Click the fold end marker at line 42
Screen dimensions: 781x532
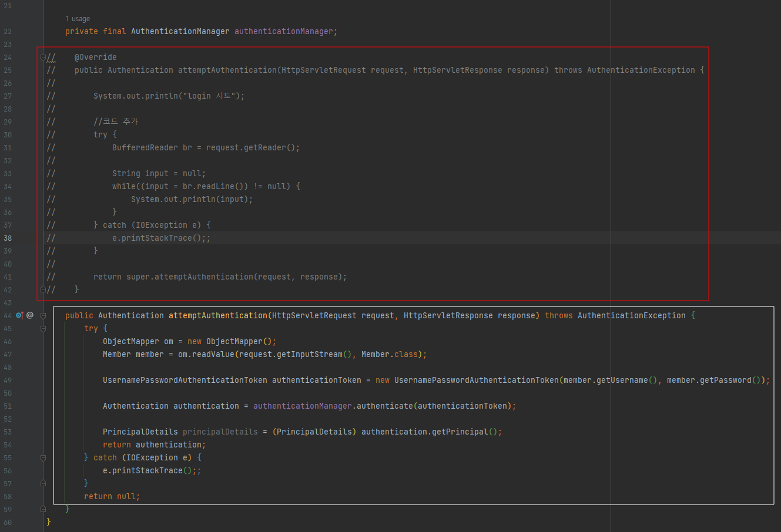pyautogui.click(x=43, y=289)
